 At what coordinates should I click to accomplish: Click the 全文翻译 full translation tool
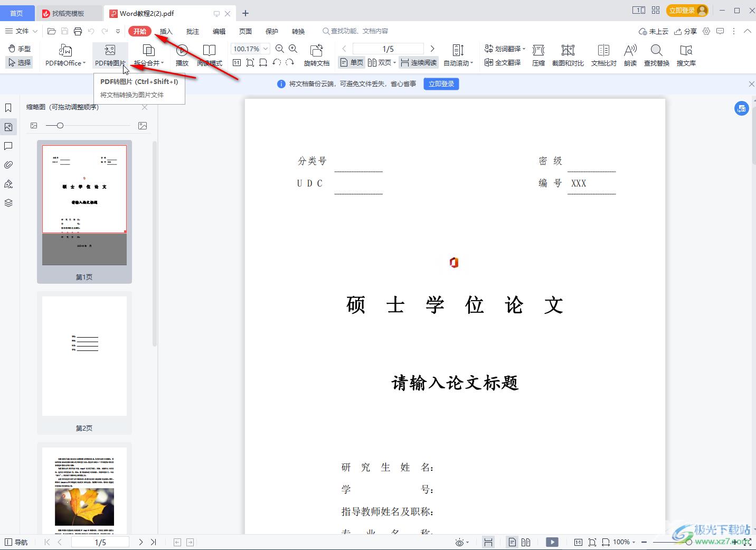tap(503, 62)
